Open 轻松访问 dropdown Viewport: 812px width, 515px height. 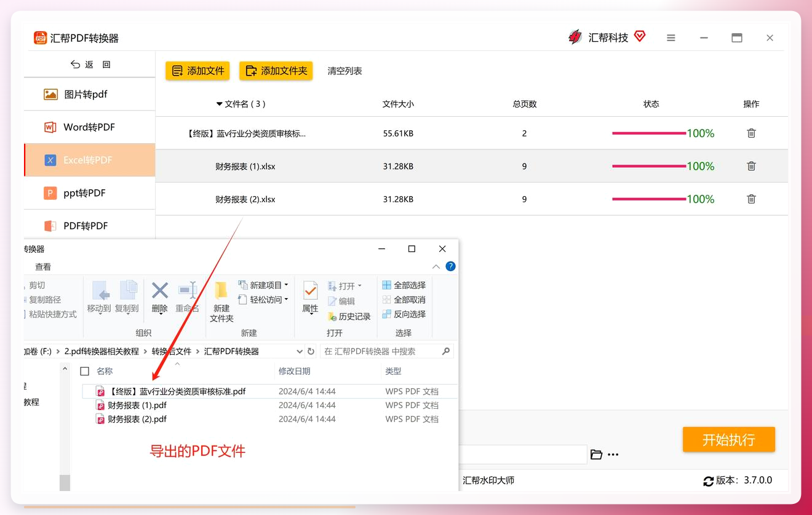tap(263, 300)
